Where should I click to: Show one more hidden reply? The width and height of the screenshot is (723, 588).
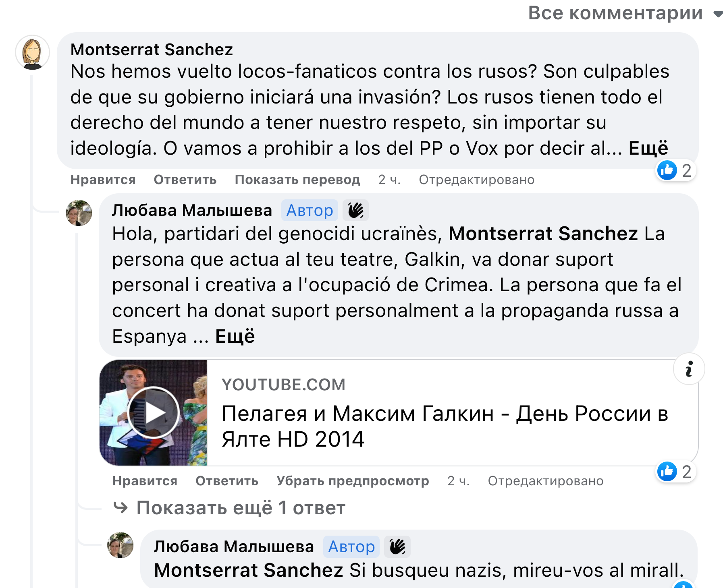pyautogui.click(x=229, y=508)
